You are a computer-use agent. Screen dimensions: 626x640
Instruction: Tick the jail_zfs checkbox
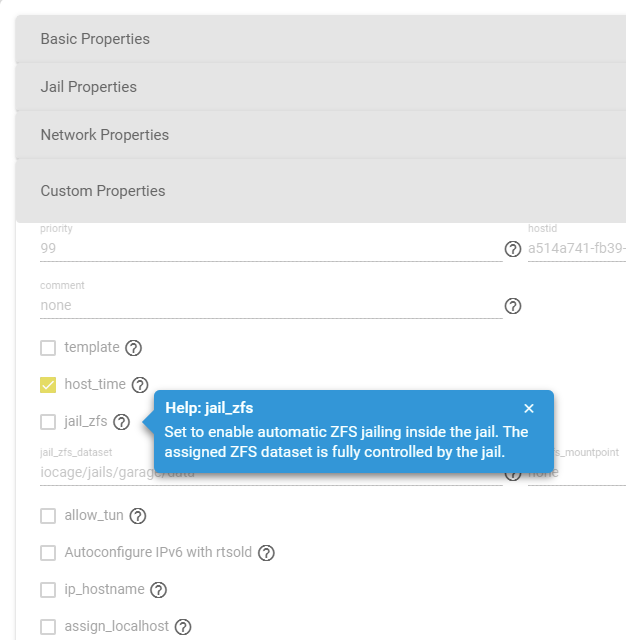point(48,422)
